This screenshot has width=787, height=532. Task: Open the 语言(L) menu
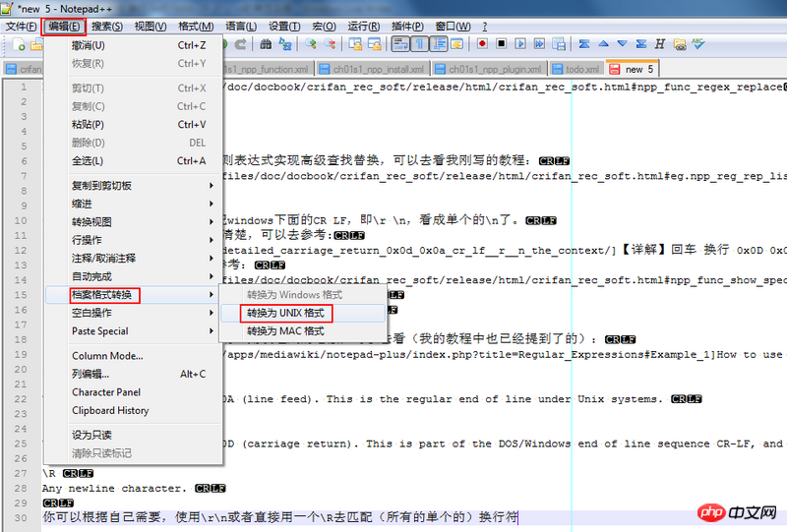[x=241, y=27]
